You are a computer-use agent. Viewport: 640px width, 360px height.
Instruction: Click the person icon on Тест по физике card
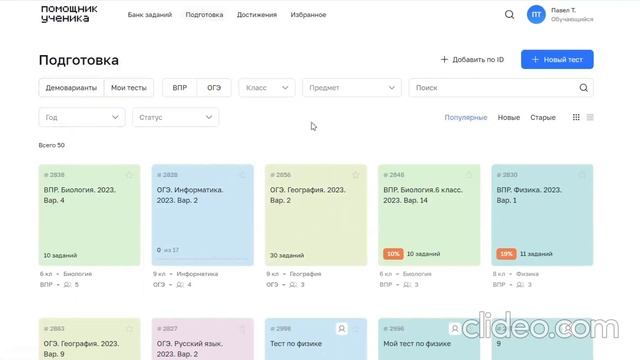pyautogui.click(x=342, y=329)
